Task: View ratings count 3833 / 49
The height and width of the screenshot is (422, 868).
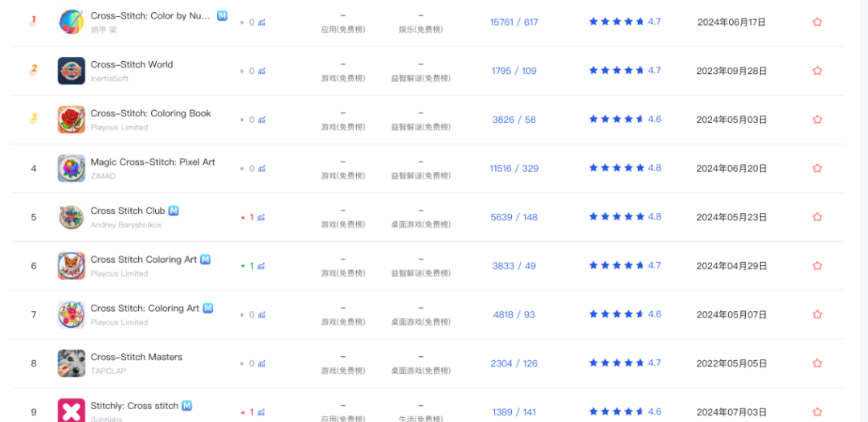Action: pyautogui.click(x=514, y=266)
